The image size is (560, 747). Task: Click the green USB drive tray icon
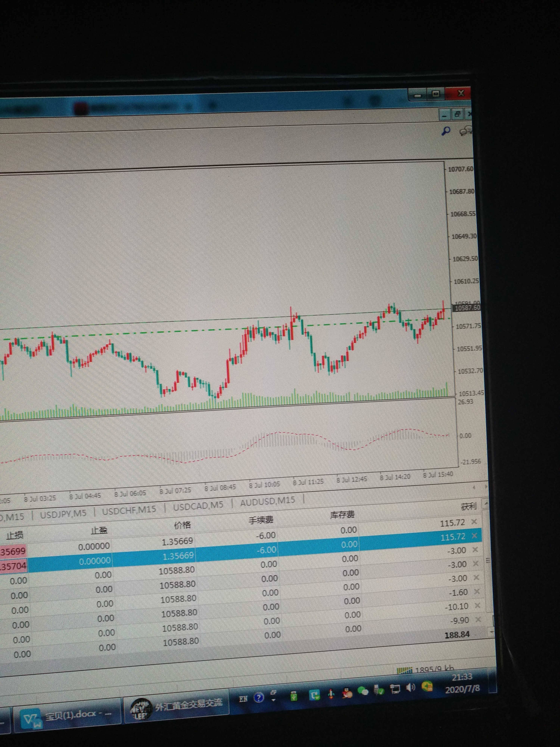pos(294,696)
